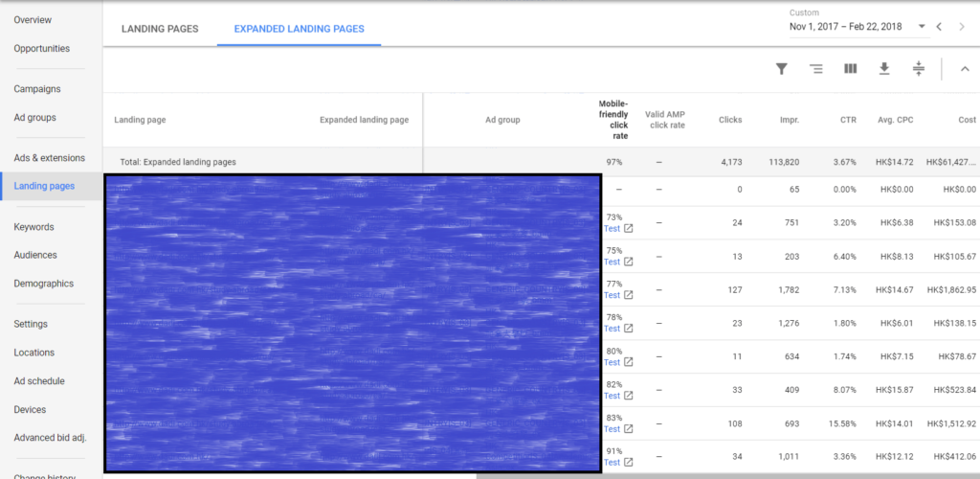Select the Total: Expanded landing pages row label
This screenshot has width=980, height=479.
178,162
